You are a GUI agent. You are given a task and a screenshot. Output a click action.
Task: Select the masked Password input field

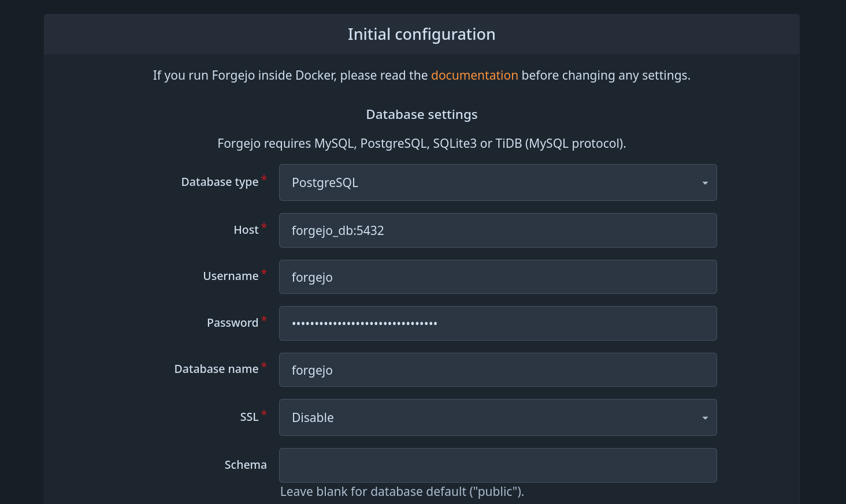(x=497, y=323)
